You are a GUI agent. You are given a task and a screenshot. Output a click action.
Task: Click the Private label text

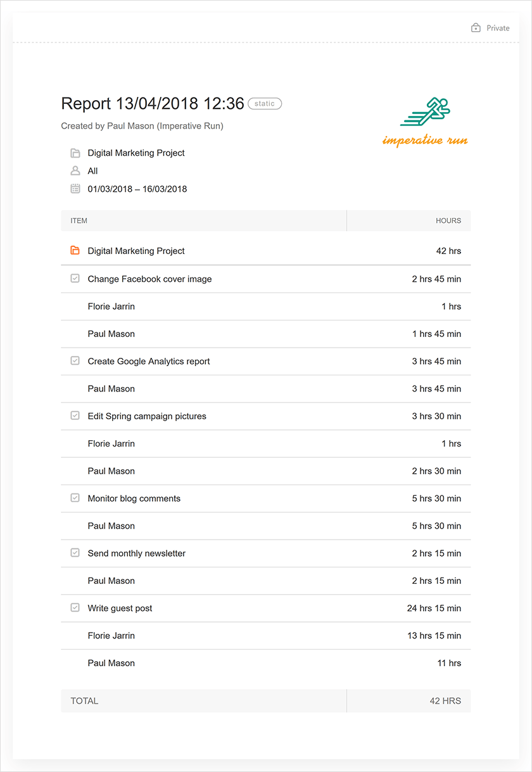click(x=498, y=28)
